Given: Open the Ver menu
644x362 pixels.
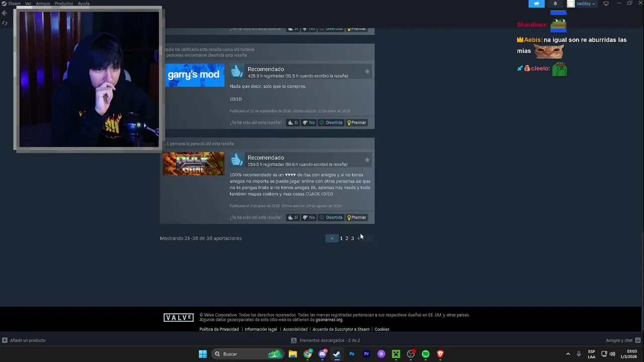Looking at the screenshot, I should [x=28, y=4].
